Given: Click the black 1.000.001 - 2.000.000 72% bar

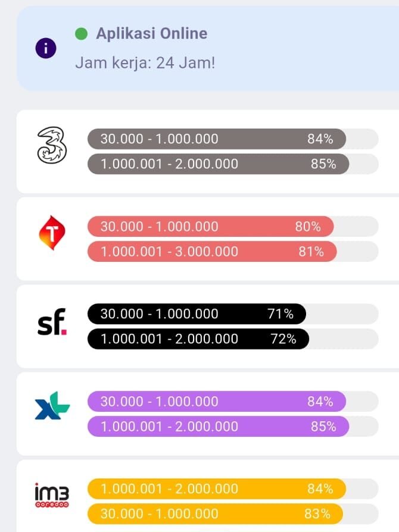Looking at the screenshot, I should (x=198, y=339).
